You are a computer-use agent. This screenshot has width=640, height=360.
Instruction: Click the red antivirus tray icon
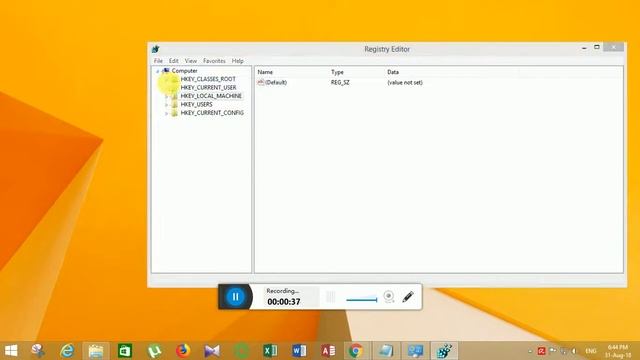click(x=541, y=351)
